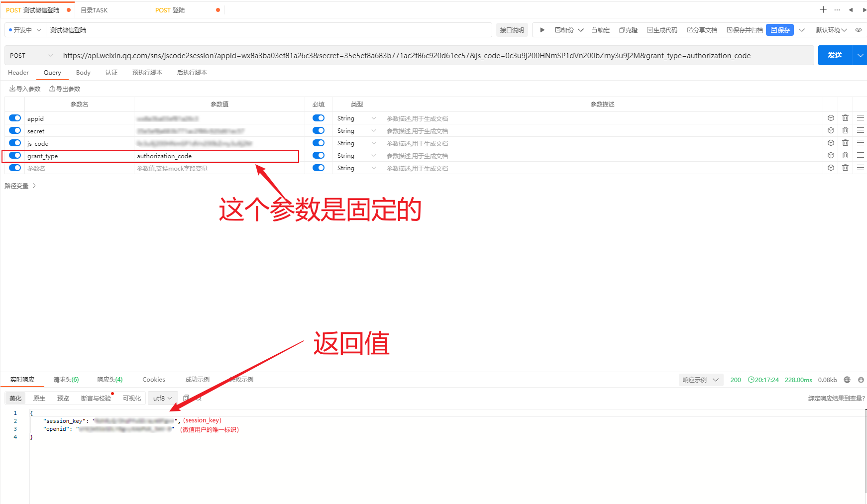Click the right tab-scroll arrow
This screenshot has height=504, width=867.
[x=864, y=9]
